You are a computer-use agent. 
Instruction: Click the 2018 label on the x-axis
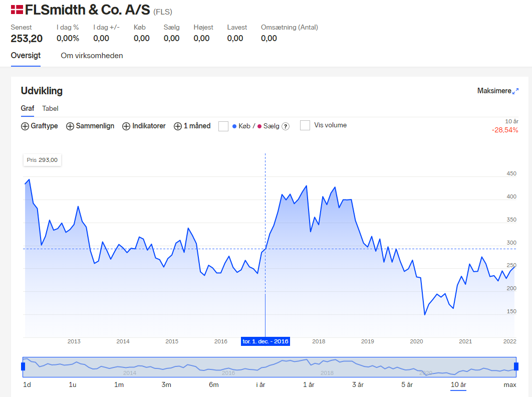click(319, 341)
